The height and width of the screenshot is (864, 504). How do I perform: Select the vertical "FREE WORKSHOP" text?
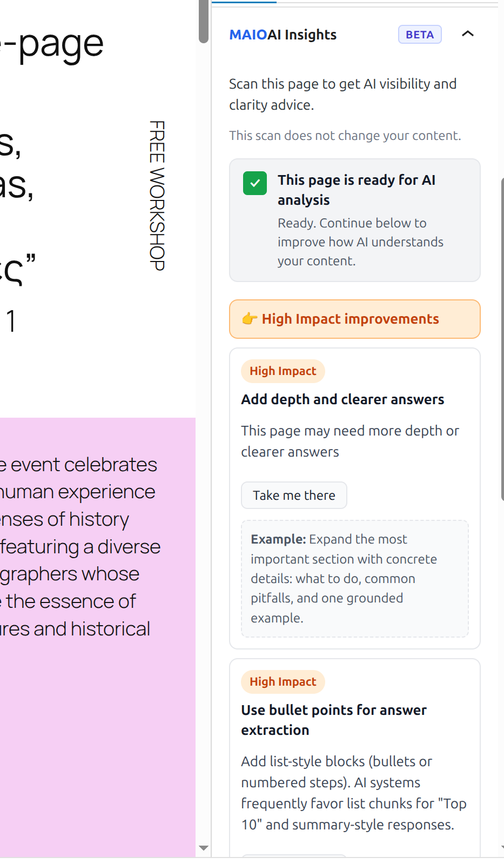157,196
